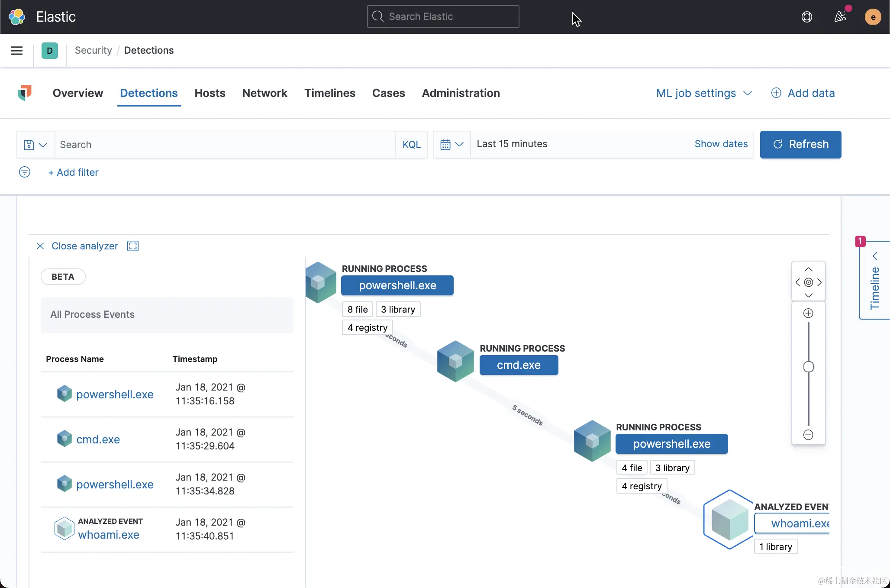This screenshot has height=588, width=890.
Task: Open the newsfeed celebration icon
Action: coord(840,17)
